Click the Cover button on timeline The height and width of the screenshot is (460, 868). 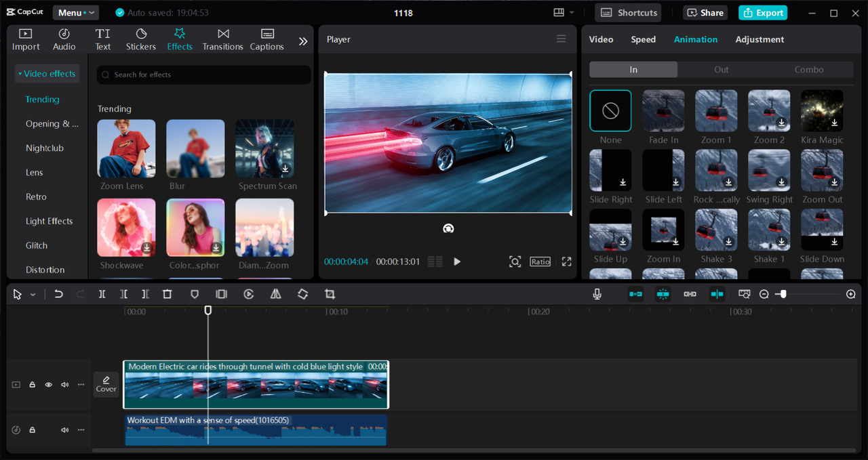tap(106, 384)
